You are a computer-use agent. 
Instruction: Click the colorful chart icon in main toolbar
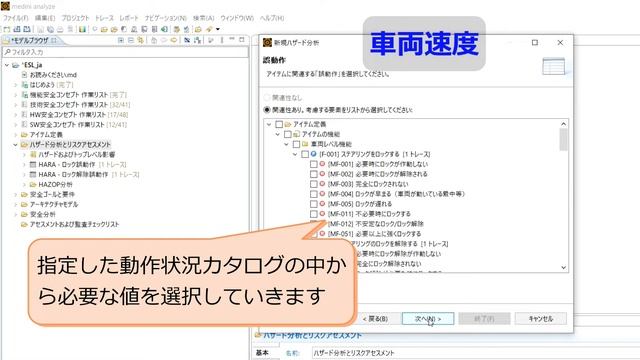(82, 29)
